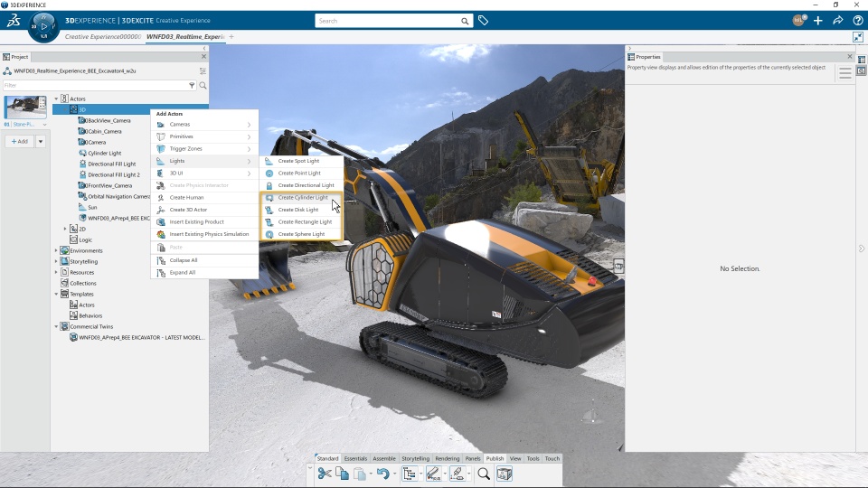Viewport: 868px width, 488px height.
Task: Close the Project panel
Action: 203,56
